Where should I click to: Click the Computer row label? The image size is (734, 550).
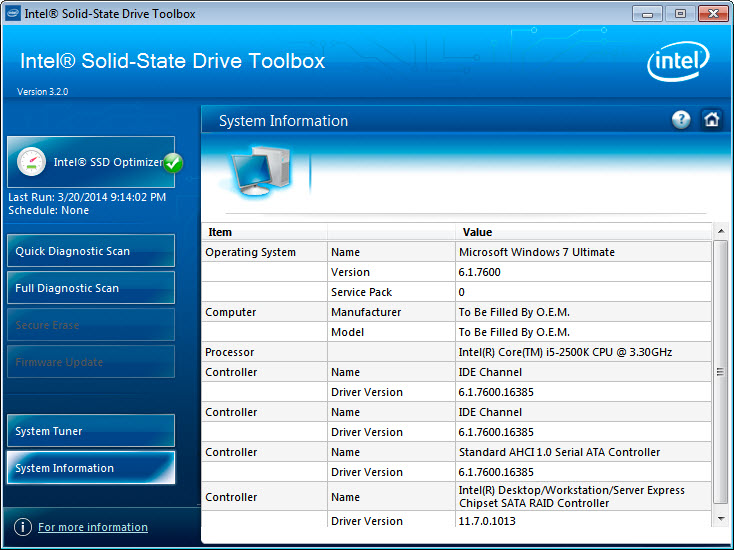(230, 312)
